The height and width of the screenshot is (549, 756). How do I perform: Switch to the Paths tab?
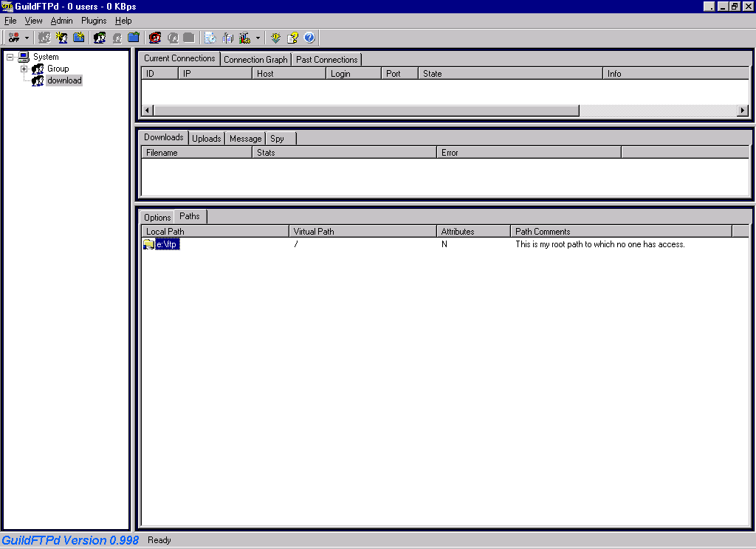click(x=190, y=216)
